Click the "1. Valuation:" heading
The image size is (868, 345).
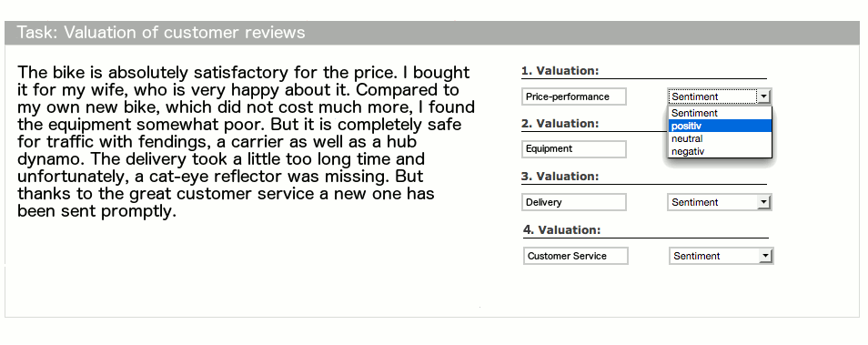click(x=560, y=71)
